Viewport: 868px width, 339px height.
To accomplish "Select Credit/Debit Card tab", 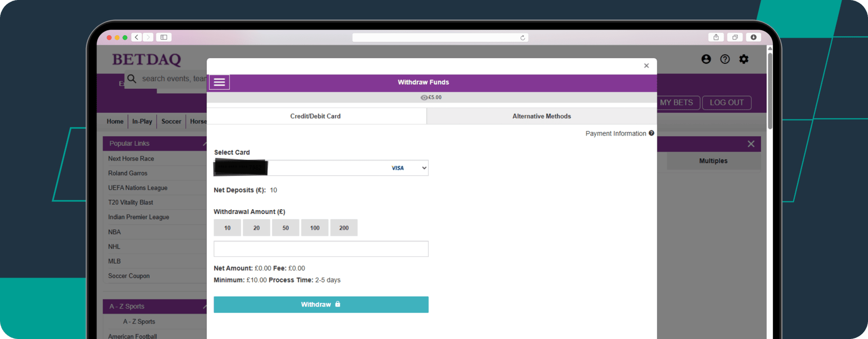I will point(316,116).
